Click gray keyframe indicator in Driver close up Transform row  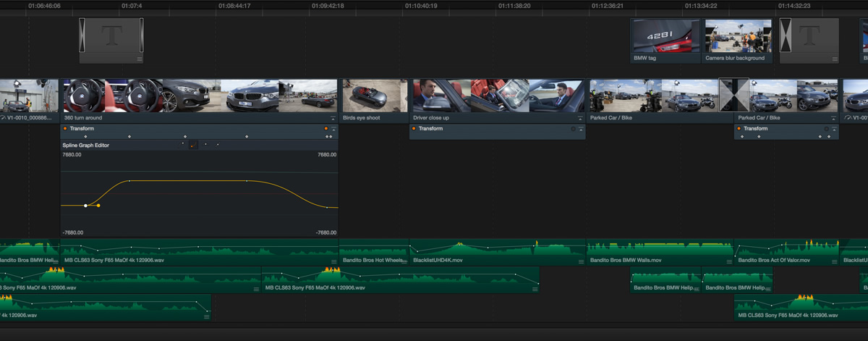pyautogui.click(x=573, y=129)
